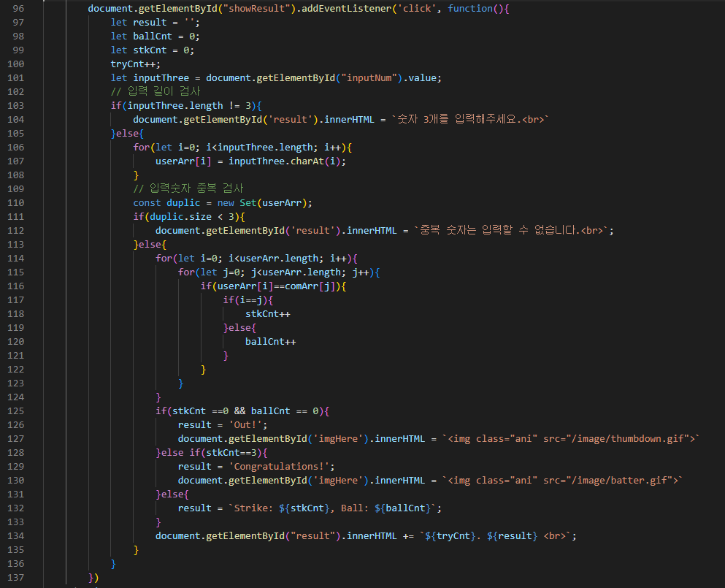
Task: Click the '숫자 3개를 입력해주세요' template string
Action: coord(470,119)
